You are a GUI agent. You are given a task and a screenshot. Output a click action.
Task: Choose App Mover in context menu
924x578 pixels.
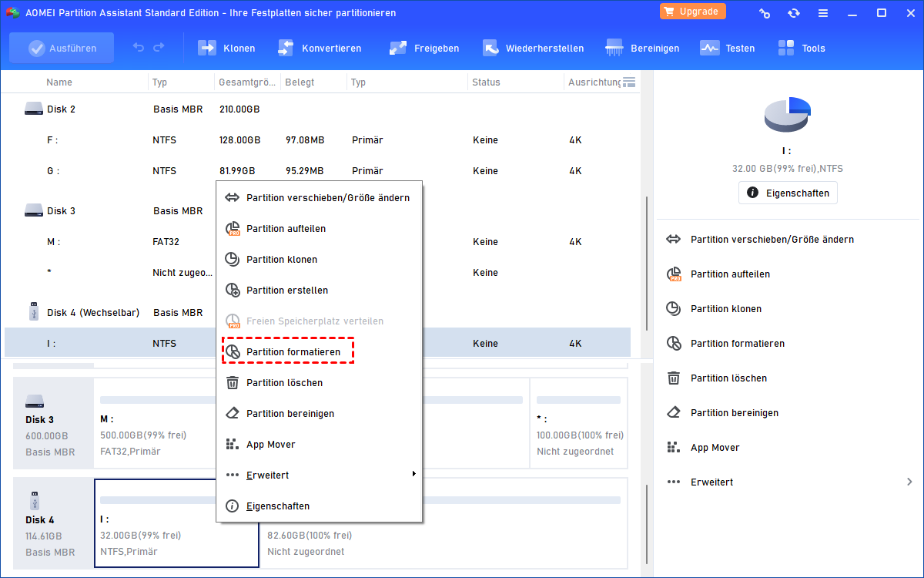319,445
